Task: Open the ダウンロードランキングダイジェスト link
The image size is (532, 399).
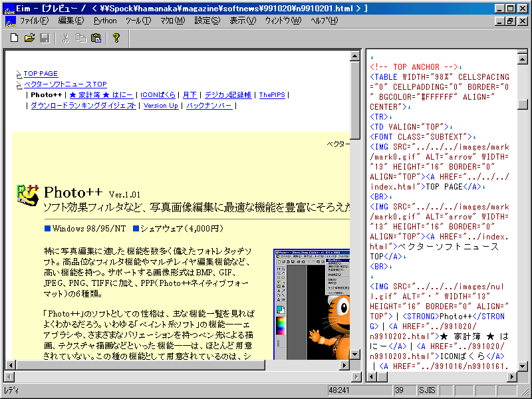Action: pos(84,106)
